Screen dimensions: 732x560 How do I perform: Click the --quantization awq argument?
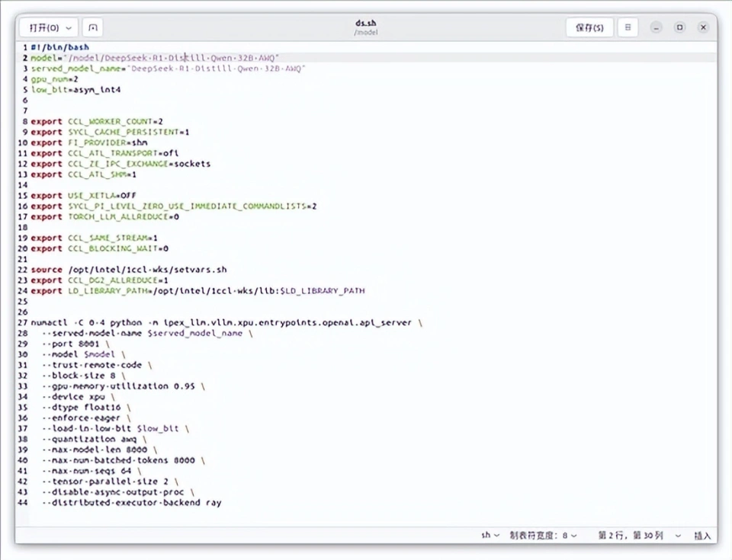coord(95,439)
